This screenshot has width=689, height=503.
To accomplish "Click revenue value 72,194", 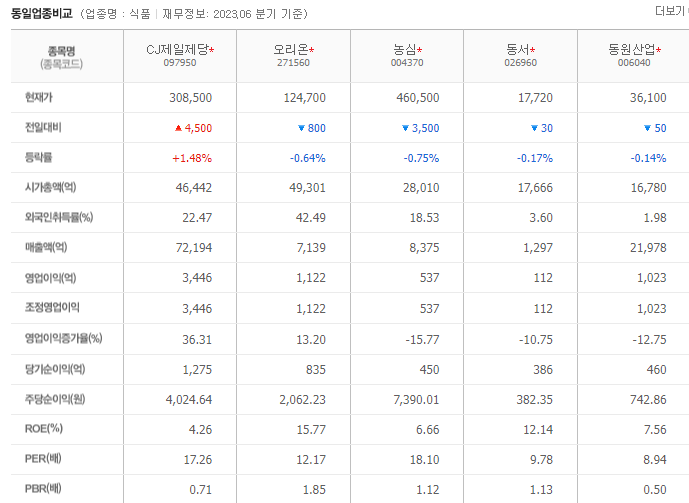I will [x=194, y=248].
